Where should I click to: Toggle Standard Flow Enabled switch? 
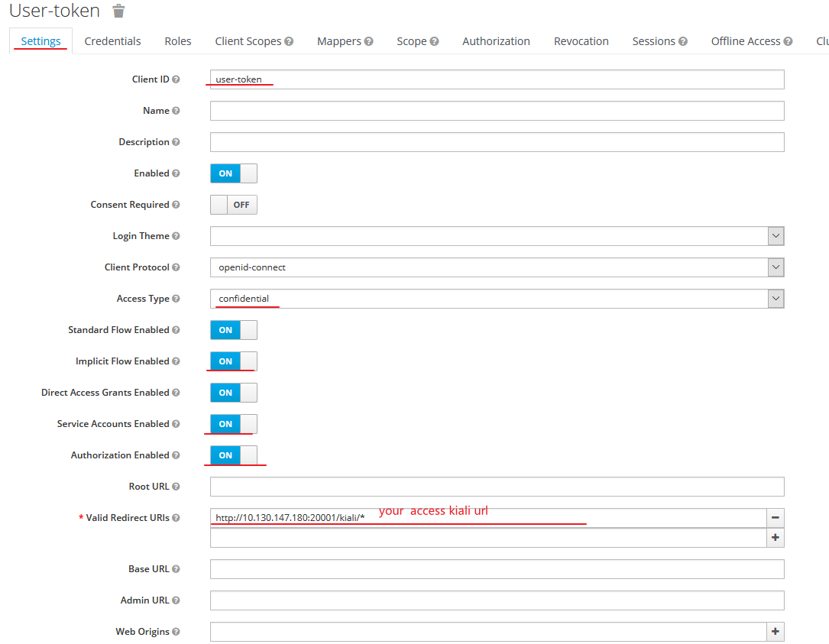point(234,330)
